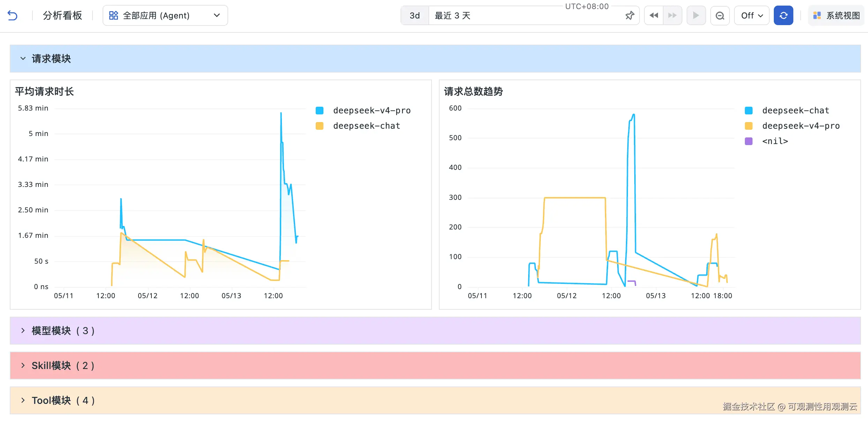Open the 全部应用 (Agent) dropdown

(165, 16)
